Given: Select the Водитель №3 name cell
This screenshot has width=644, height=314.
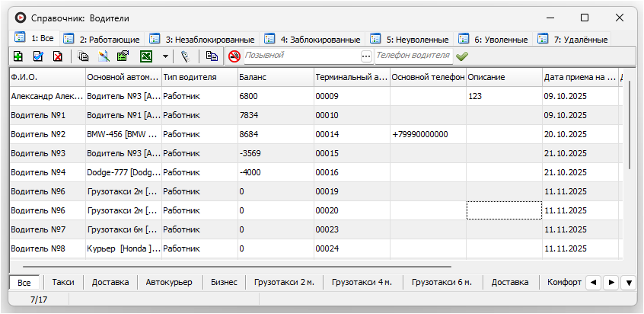Looking at the screenshot, I should (x=47, y=153).
